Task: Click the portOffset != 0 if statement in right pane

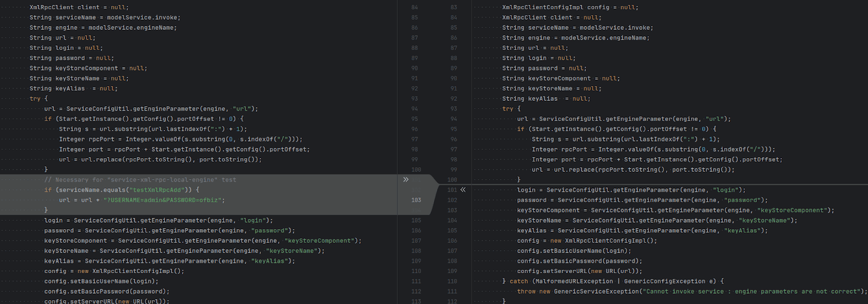Action: (617, 129)
